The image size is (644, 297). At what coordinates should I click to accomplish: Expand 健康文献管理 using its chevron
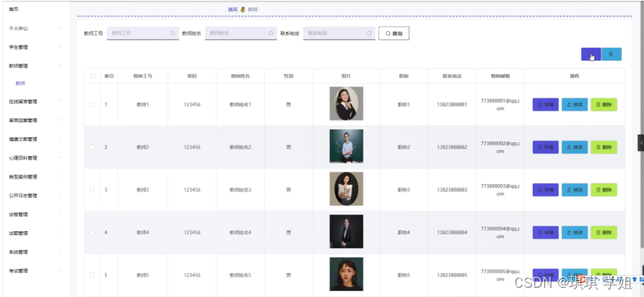click(60, 139)
